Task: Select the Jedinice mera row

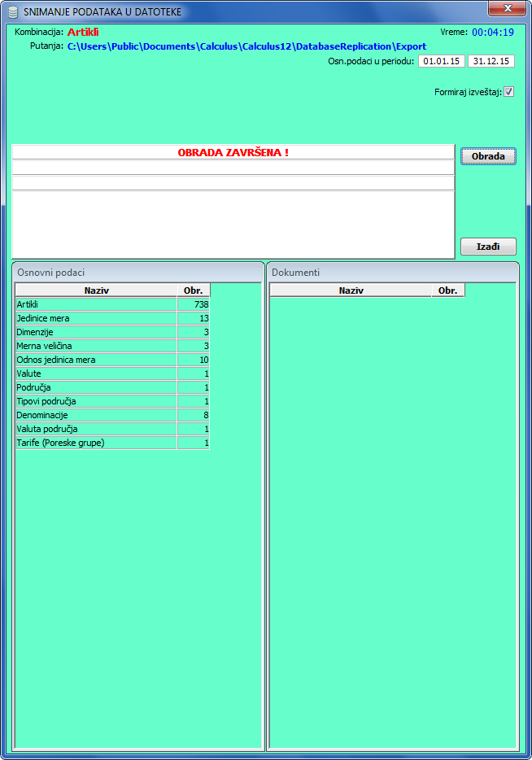Action: tap(96, 318)
